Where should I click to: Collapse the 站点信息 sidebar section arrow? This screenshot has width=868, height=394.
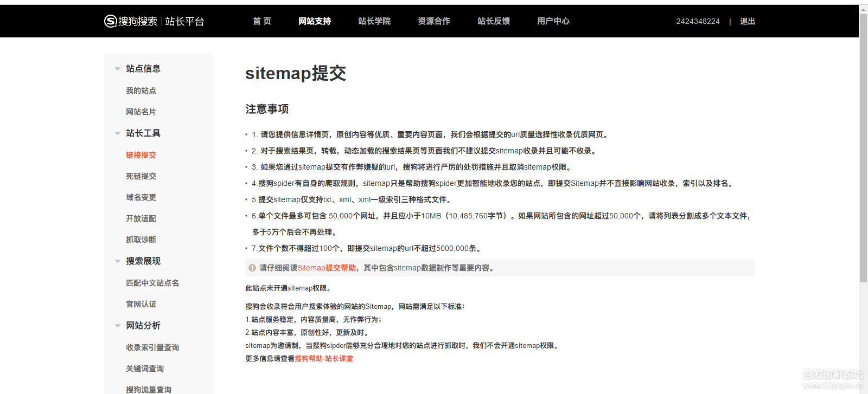pyautogui.click(x=118, y=69)
